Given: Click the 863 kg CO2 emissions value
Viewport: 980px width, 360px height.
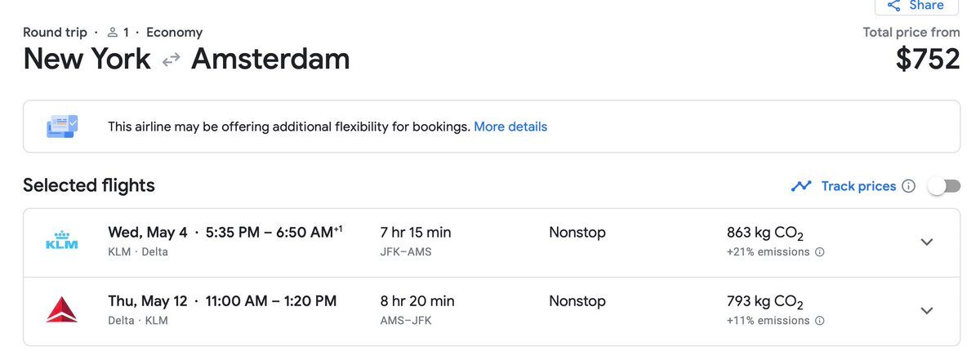Looking at the screenshot, I should (764, 233).
